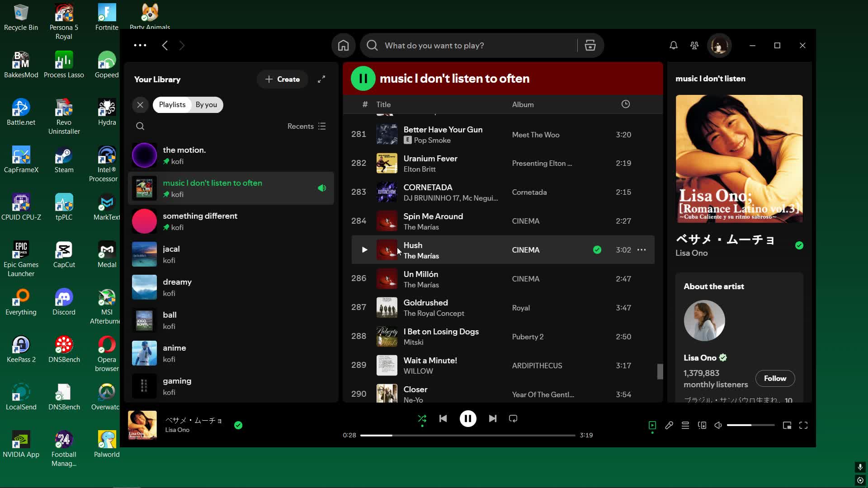868x488 pixels.
Task: Toggle saved checkmark in the player bar
Action: click(238, 425)
